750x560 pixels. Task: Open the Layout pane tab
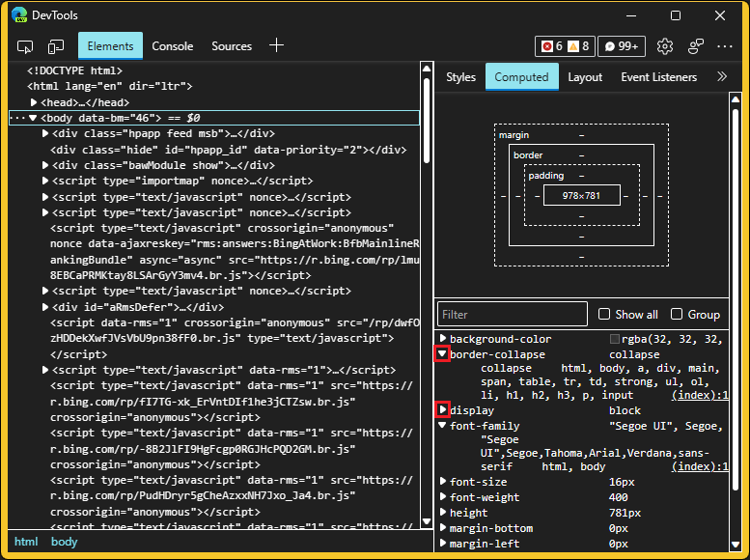coord(585,76)
